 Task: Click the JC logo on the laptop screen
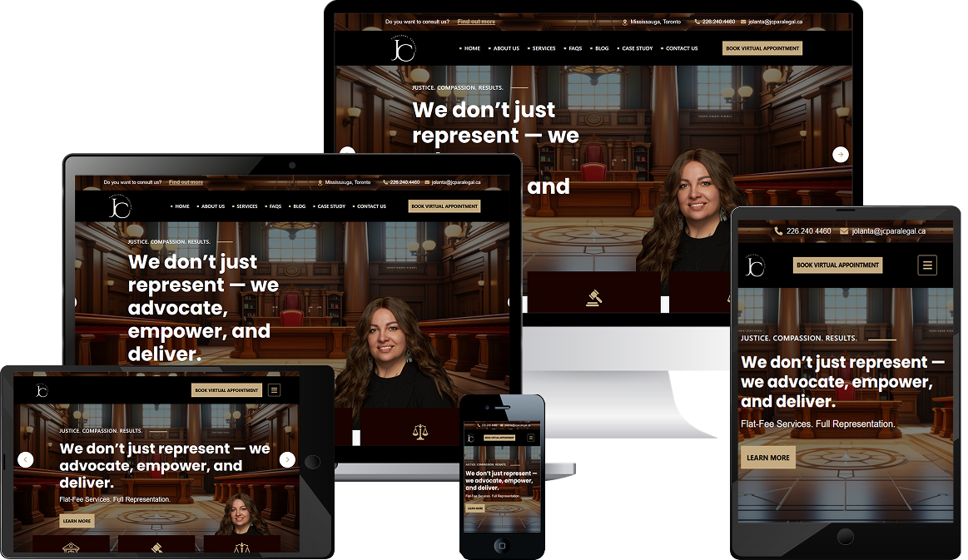[120, 207]
